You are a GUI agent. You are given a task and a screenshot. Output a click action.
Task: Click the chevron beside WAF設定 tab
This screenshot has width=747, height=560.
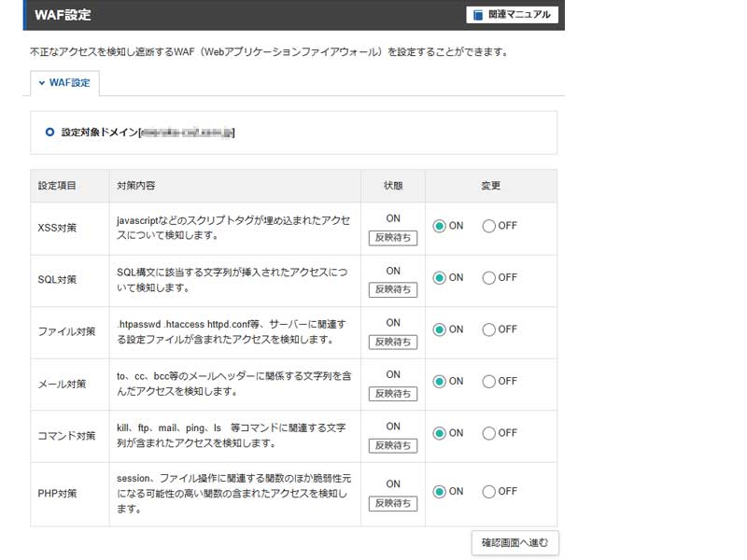tap(42, 83)
